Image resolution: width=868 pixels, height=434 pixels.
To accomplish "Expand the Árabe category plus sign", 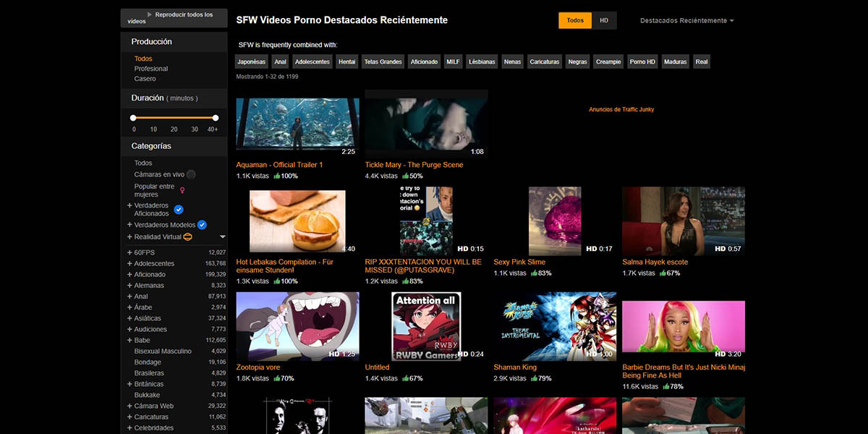I will click(129, 307).
